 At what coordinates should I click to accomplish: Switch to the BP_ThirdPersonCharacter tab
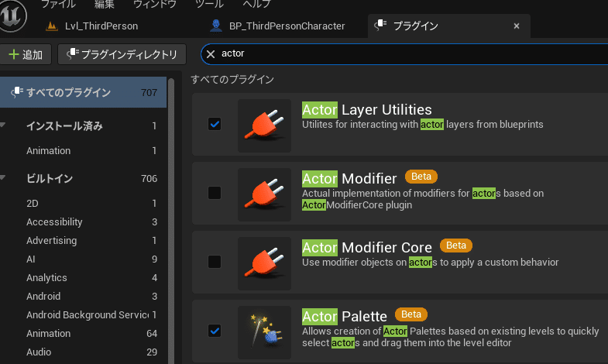pos(277,26)
